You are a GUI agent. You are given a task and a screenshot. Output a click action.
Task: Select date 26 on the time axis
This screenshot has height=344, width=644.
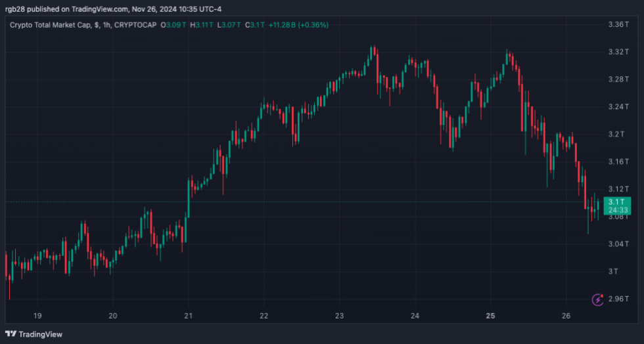566,316
